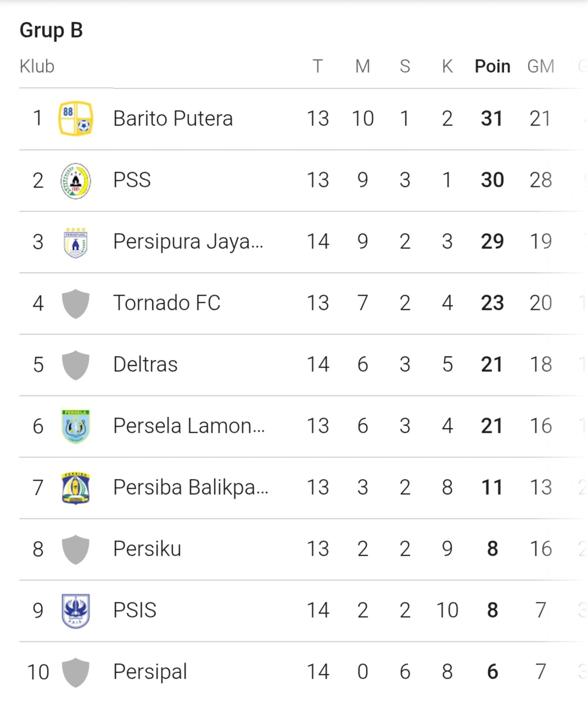
Task: Open the Barito Putera team link
Action: tap(173, 119)
